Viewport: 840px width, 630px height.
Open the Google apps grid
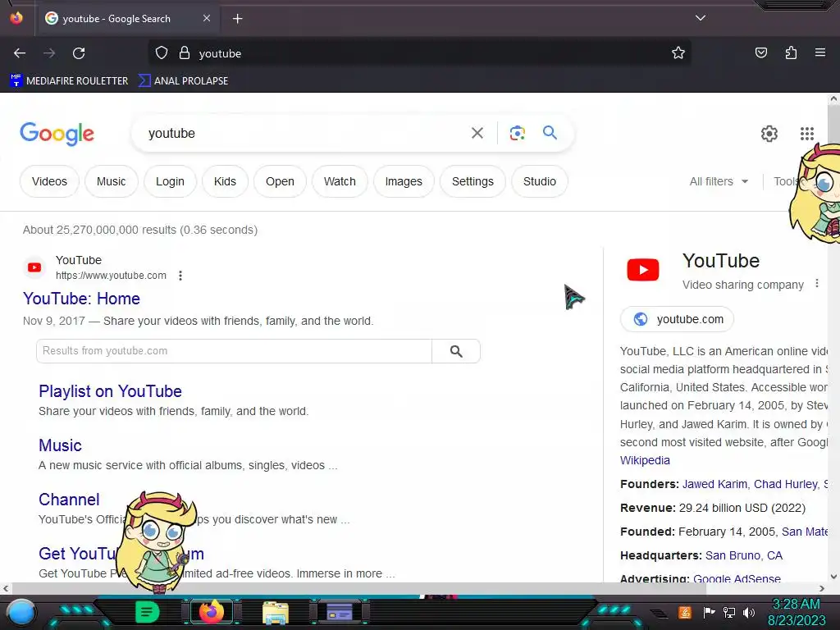coord(807,134)
